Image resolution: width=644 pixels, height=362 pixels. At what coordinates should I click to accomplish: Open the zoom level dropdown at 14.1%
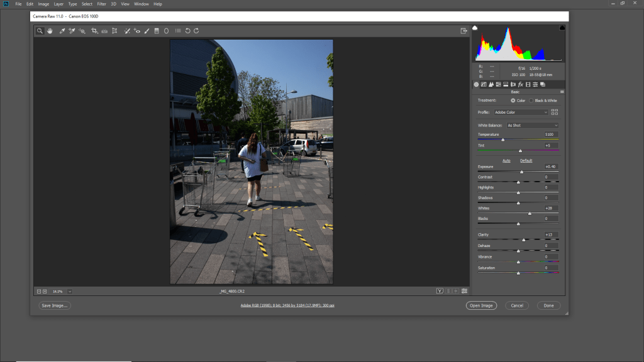pyautogui.click(x=69, y=291)
